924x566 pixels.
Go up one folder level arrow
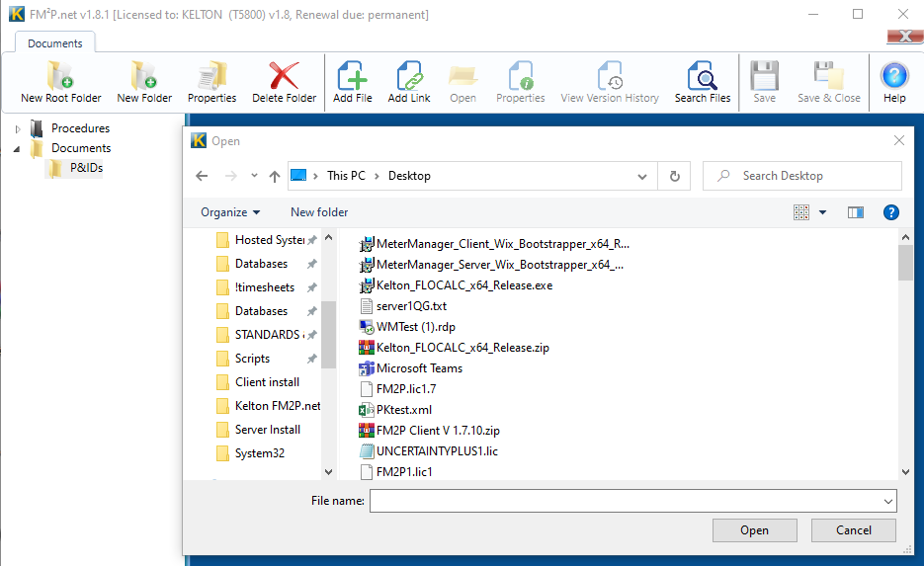click(x=275, y=176)
